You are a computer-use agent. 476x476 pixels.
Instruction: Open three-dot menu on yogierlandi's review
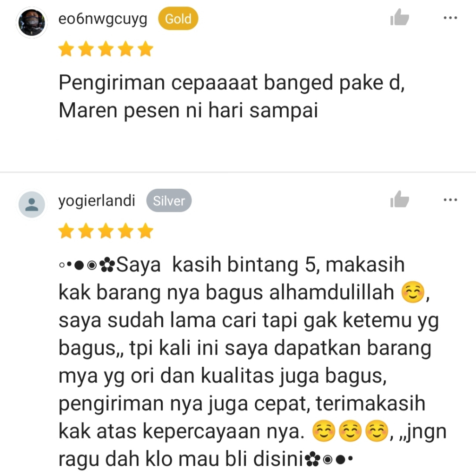coord(450,200)
